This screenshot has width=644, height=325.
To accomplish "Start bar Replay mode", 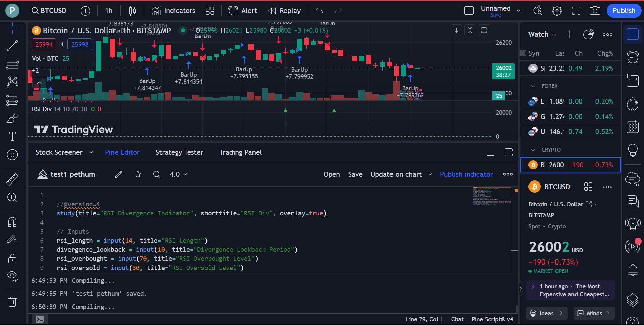I will (x=284, y=11).
